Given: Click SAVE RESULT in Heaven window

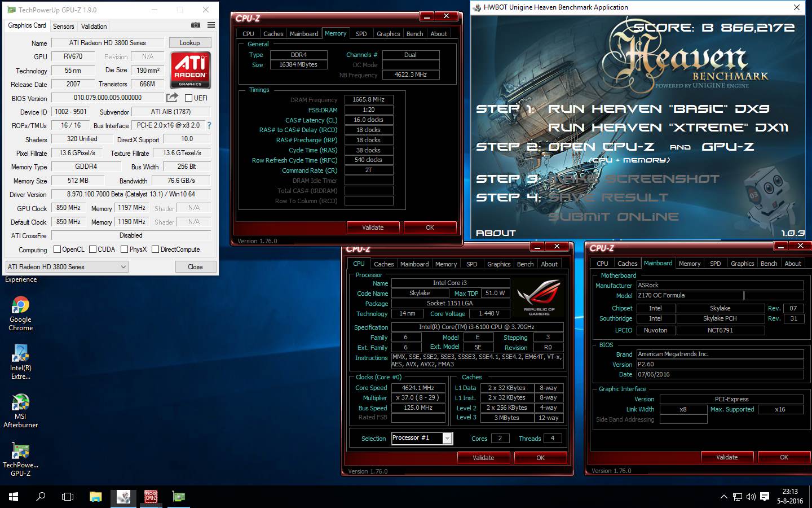Looking at the screenshot, I should tap(608, 198).
